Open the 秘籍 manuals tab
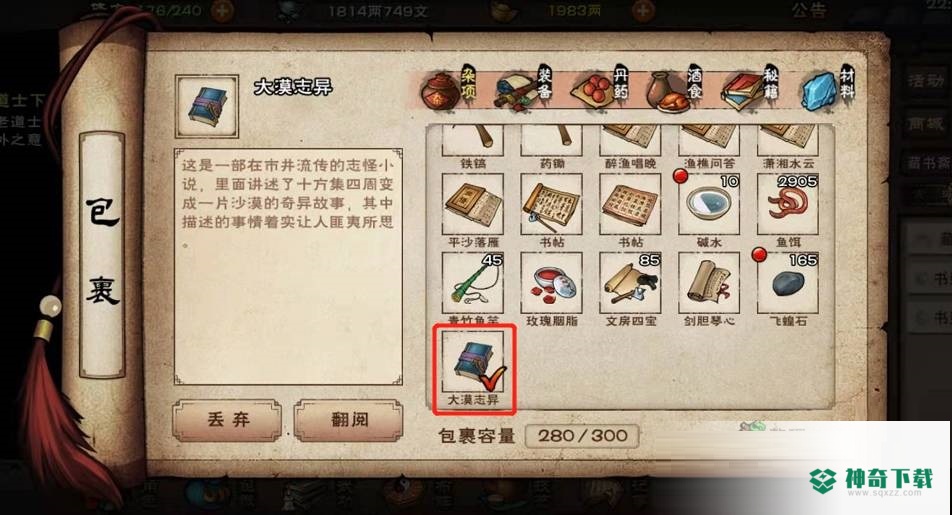The image size is (952, 515). (x=750, y=89)
